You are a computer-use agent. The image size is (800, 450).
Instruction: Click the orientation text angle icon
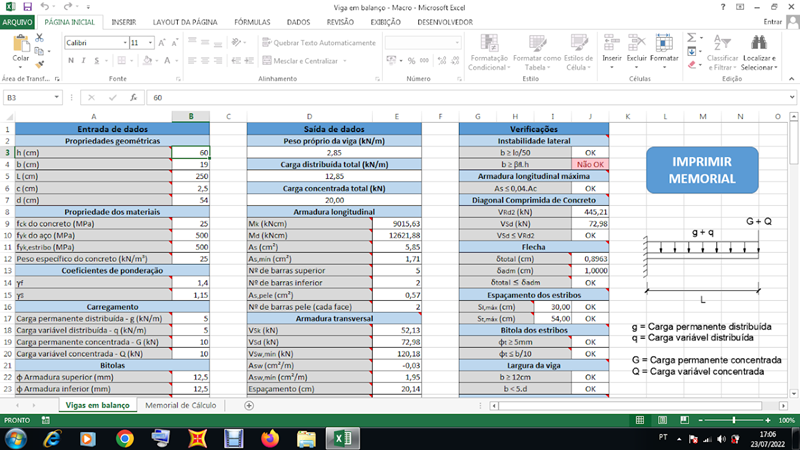pyautogui.click(x=236, y=42)
